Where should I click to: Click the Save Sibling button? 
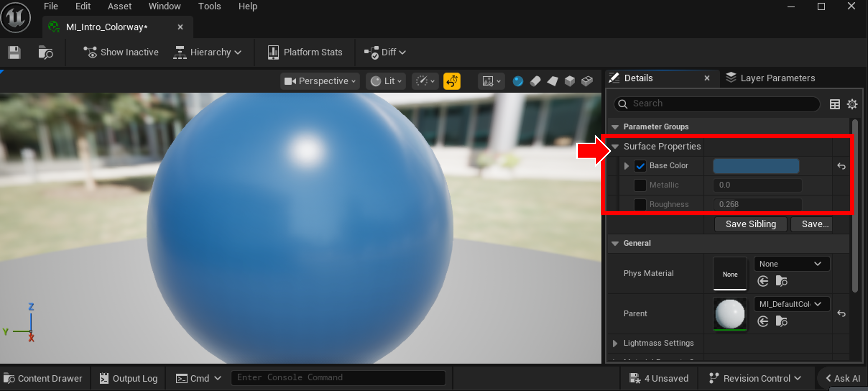click(750, 224)
